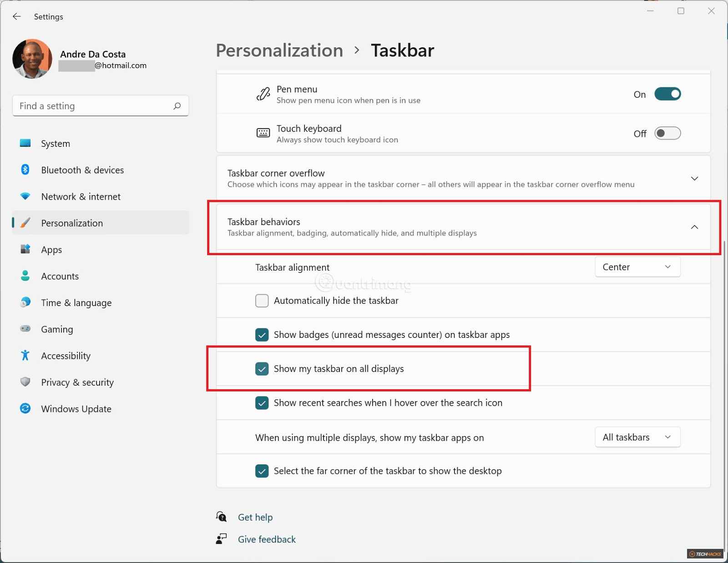Uncheck Show my taskbar on all displays
Viewport: 728px width, 563px height.
point(262,369)
